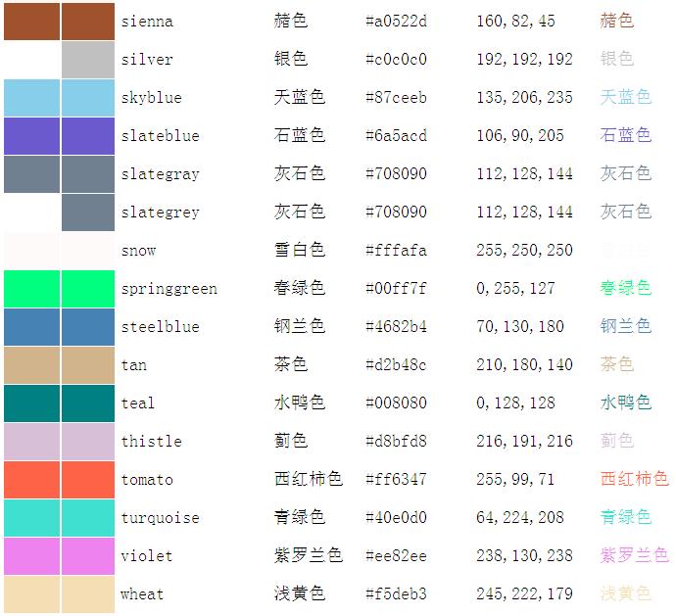
Task: Choose the right turquoise swatch
Action: click(88, 518)
